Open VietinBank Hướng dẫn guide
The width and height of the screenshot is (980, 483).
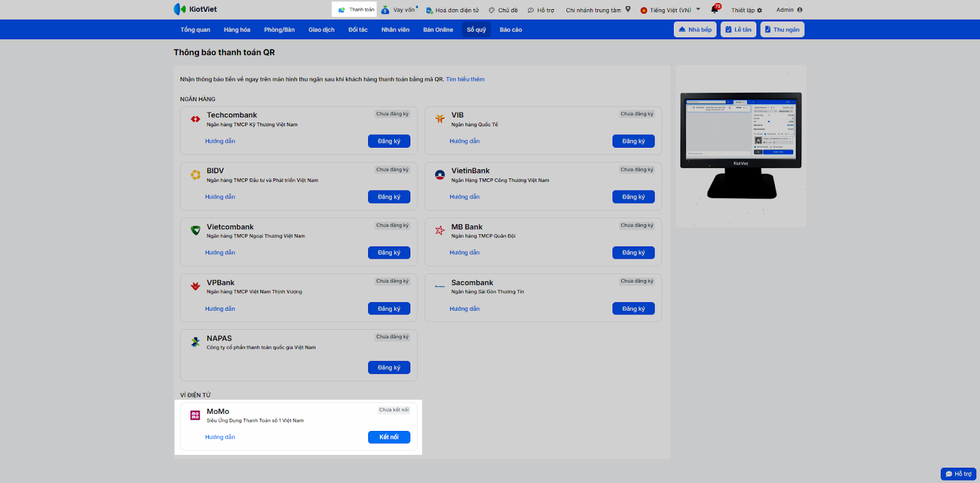coord(464,197)
